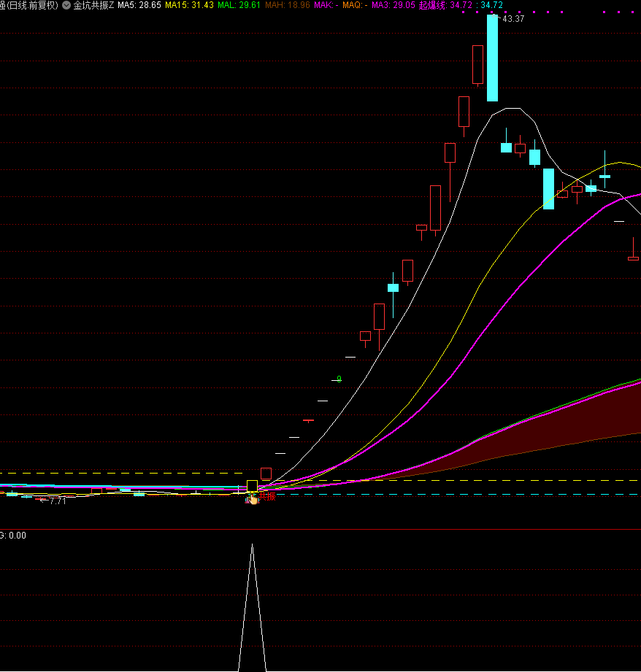This screenshot has width=641, height=672.
Task: Click the 金坑共振Z indicator name
Action: pos(93,5)
